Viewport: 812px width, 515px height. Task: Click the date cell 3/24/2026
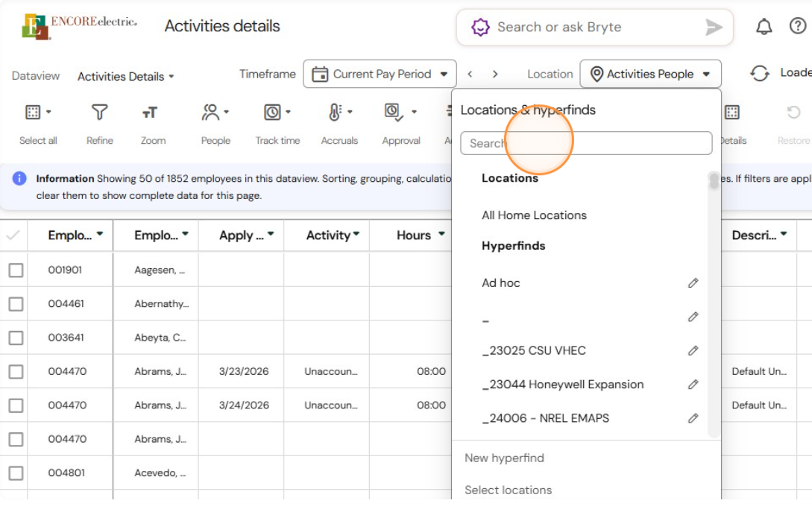point(243,405)
